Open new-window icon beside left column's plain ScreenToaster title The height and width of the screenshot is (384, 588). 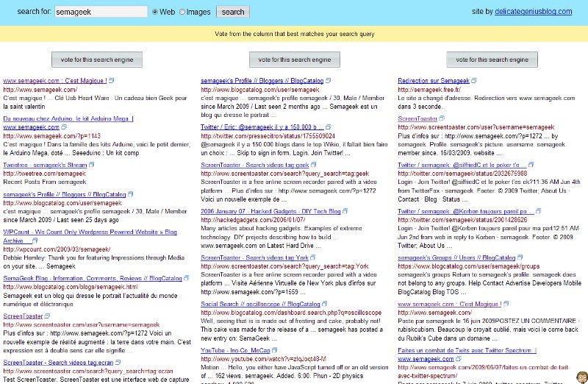point(47,316)
